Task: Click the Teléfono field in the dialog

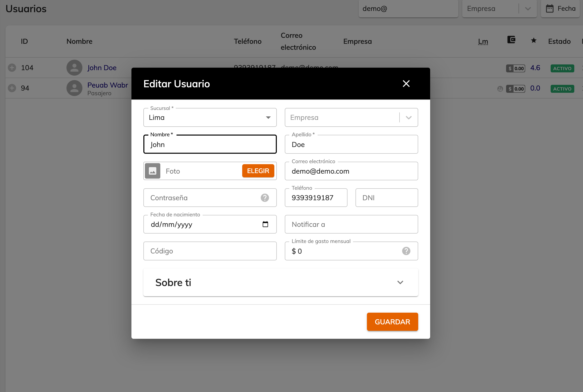Action: (316, 198)
